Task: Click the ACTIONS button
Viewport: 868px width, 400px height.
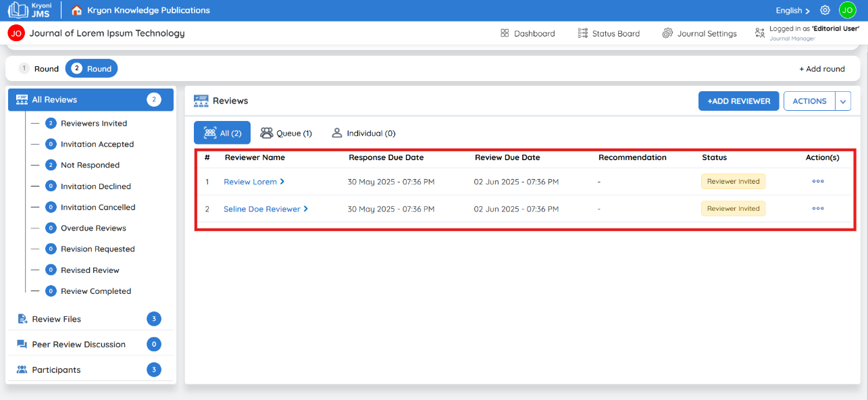Action: pos(809,101)
